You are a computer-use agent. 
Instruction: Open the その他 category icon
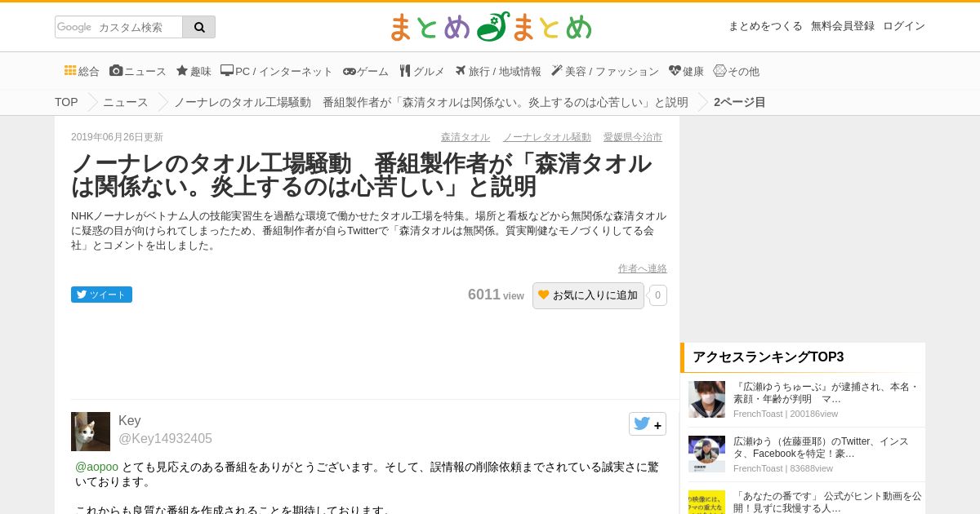[x=719, y=71]
